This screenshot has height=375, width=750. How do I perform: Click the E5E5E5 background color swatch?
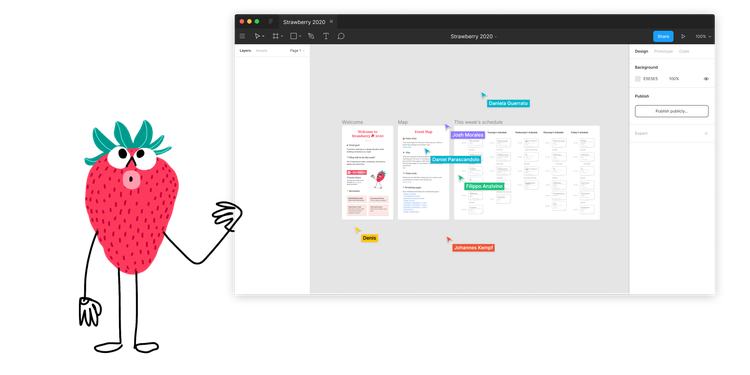(638, 79)
